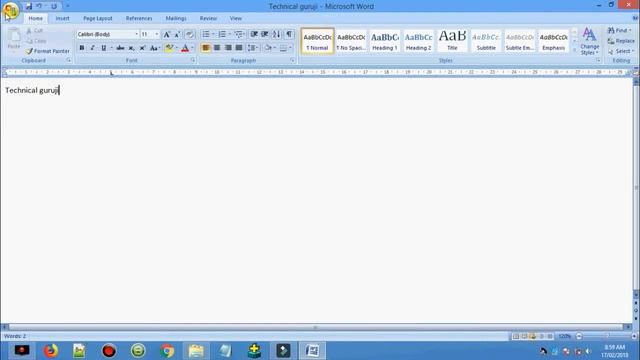This screenshot has height=360, width=640.
Task: Open the Office button menu
Action: pyautogui.click(x=11, y=10)
